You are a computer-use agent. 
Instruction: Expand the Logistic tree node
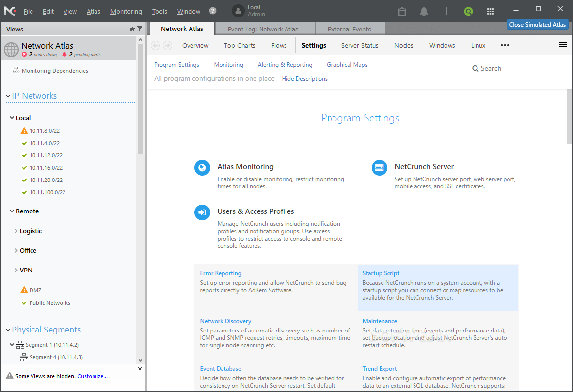tap(16, 231)
